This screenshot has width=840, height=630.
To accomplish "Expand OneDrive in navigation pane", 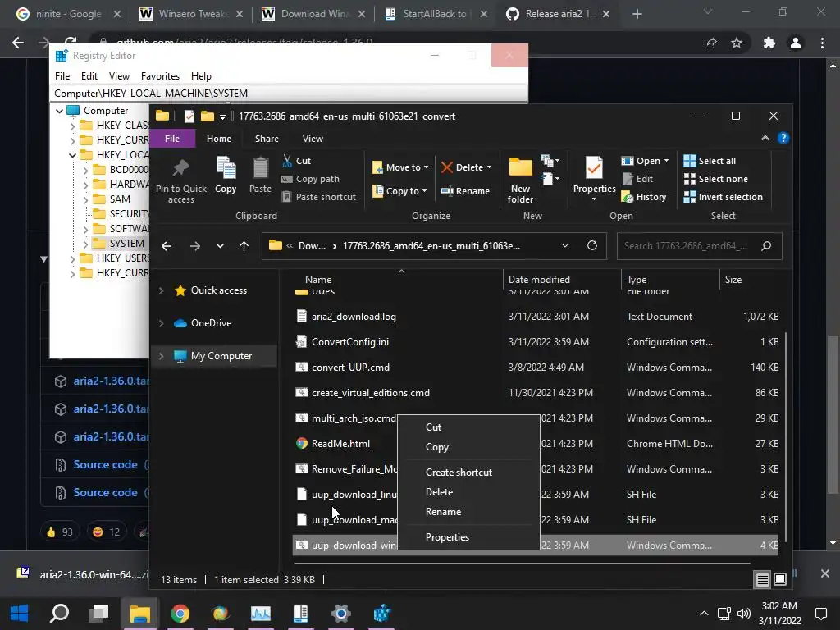I will [x=162, y=323].
